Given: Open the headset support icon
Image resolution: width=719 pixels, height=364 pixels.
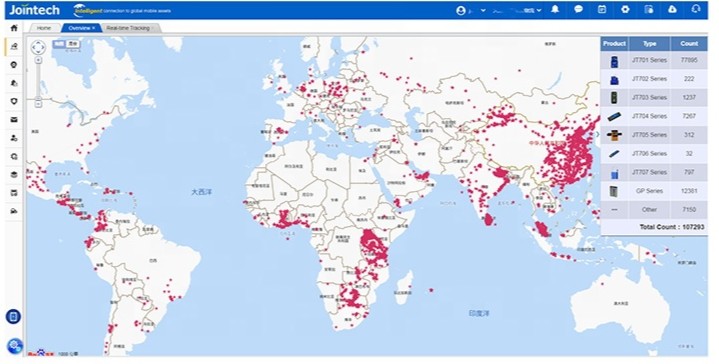Looking at the screenshot, I should pos(696,9).
